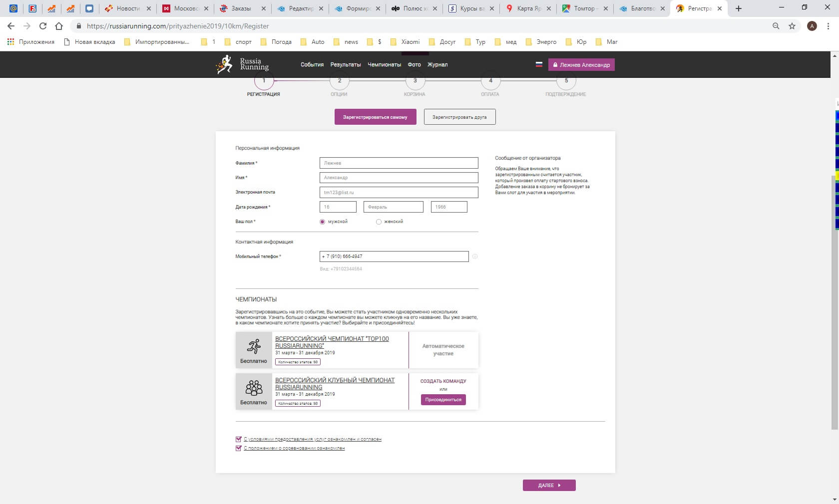This screenshot has height=504, width=839.
Task: Select the женский gender radio button
Action: (x=379, y=222)
